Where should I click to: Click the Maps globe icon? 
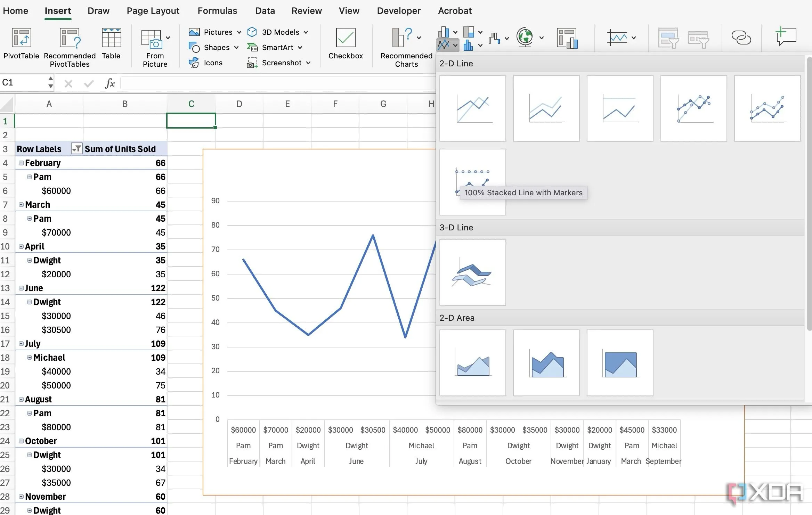pyautogui.click(x=525, y=37)
